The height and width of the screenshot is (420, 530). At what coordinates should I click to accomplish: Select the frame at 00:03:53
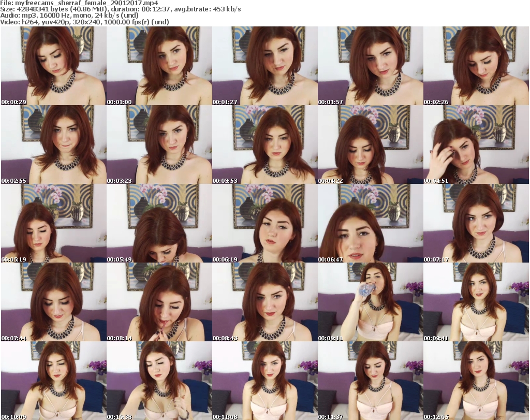[265, 145]
